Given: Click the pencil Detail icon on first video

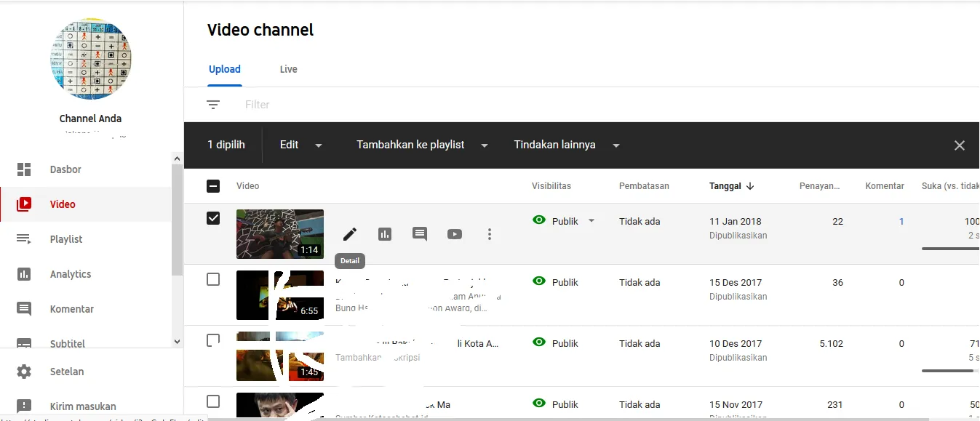Looking at the screenshot, I should click(x=350, y=234).
